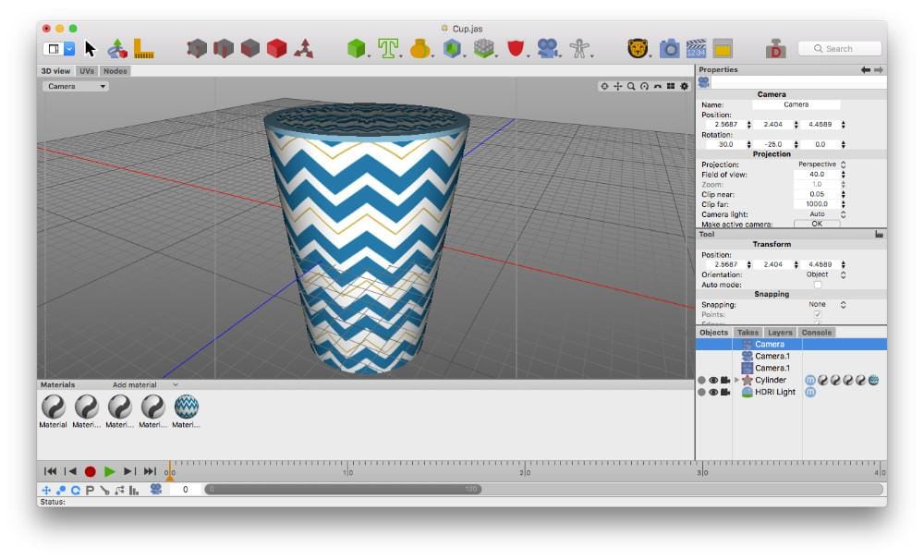This screenshot has height=560, width=924.
Task: Open the Camera view dropdown in viewport
Action: (76, 86)
